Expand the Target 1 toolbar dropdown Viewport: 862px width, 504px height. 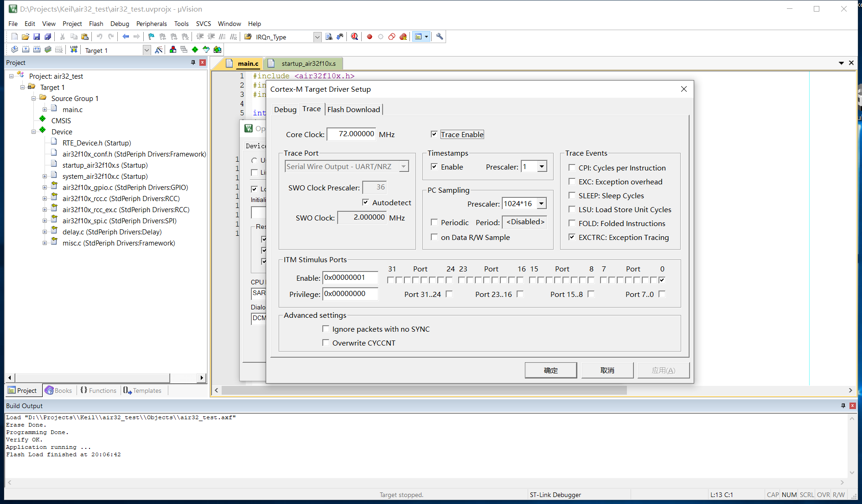pos(147,50)
